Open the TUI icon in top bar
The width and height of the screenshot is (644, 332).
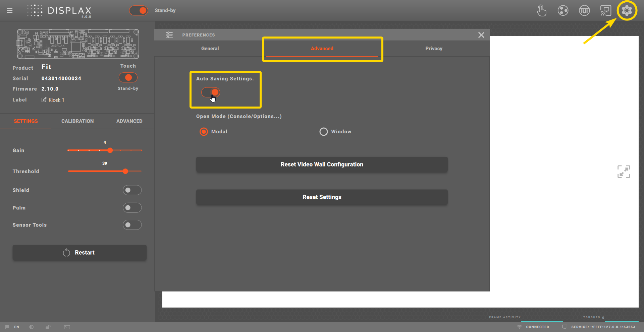point(584,11)
